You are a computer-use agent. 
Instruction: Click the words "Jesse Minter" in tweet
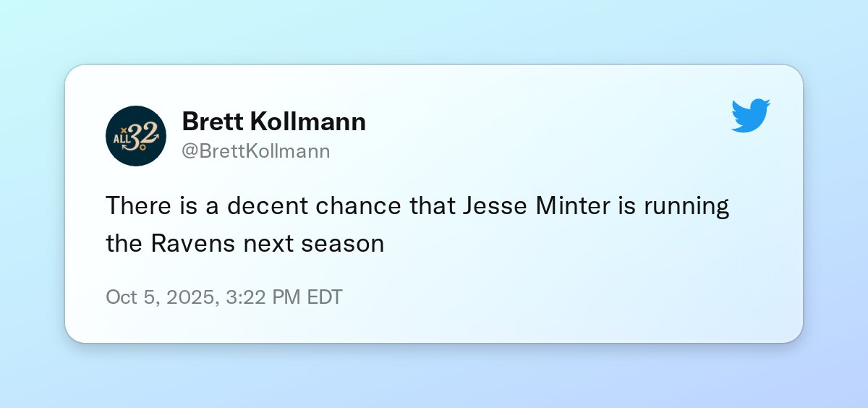(x=532, y=206)
